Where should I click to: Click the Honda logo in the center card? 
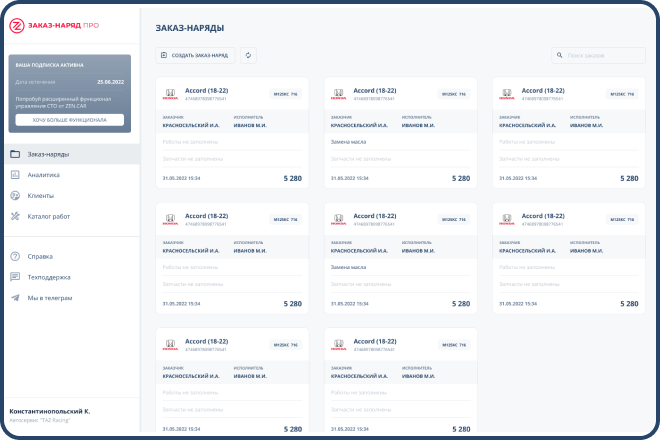tap(338, 220)
